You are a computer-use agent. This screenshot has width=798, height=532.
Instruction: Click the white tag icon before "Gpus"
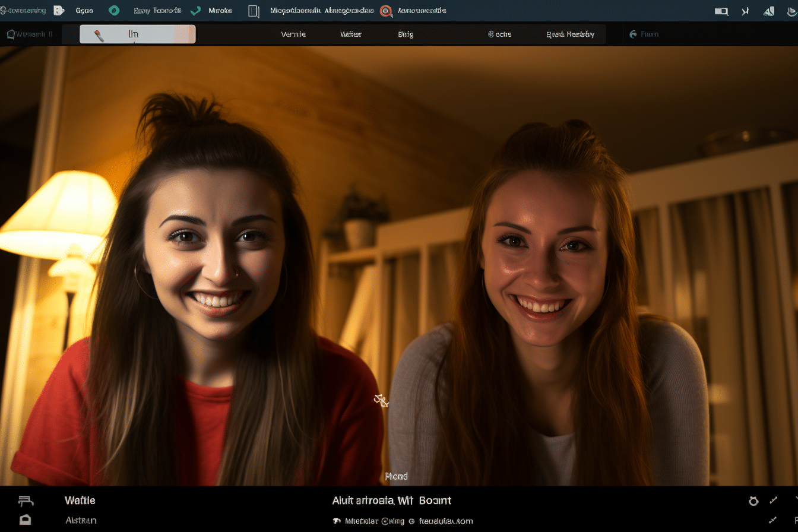coord(58,10)
